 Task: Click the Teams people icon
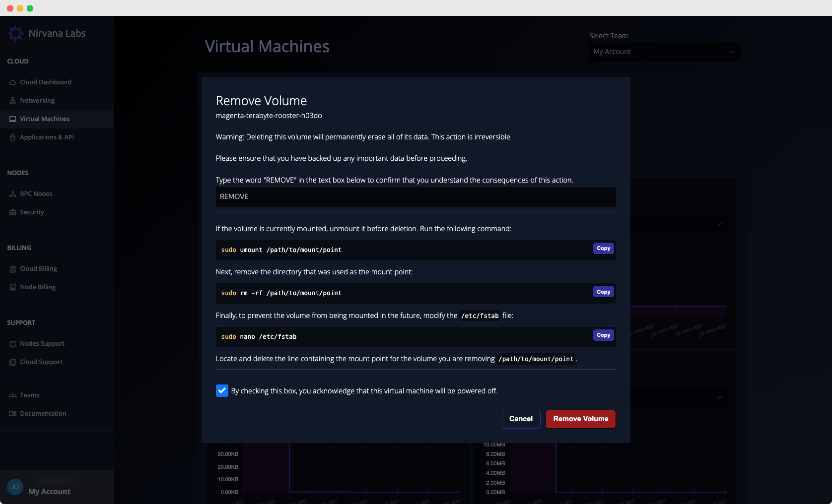[13, 395]
